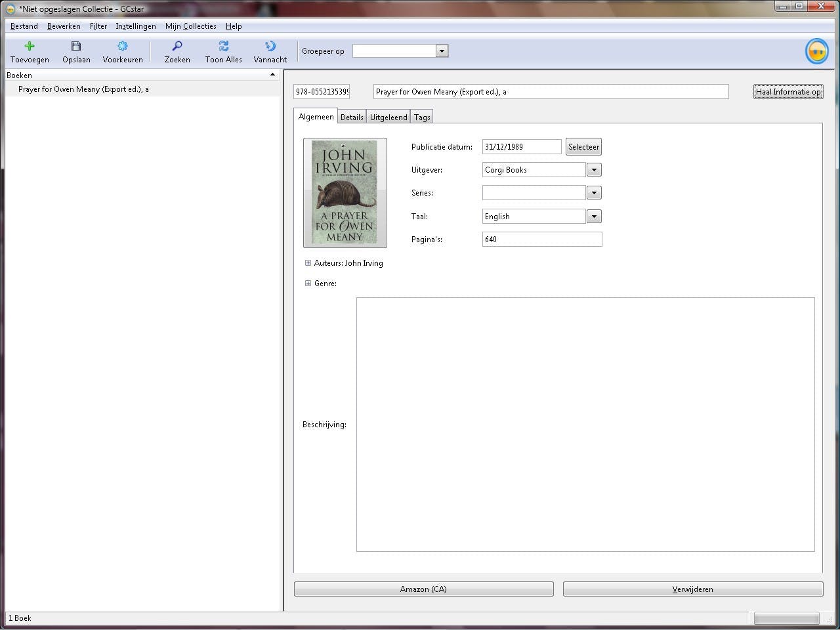Image resolution: width=840 pixels, height=630 pixels.
Task: Open the Uitgever dropdown arrow
Action: pos(594,170)
